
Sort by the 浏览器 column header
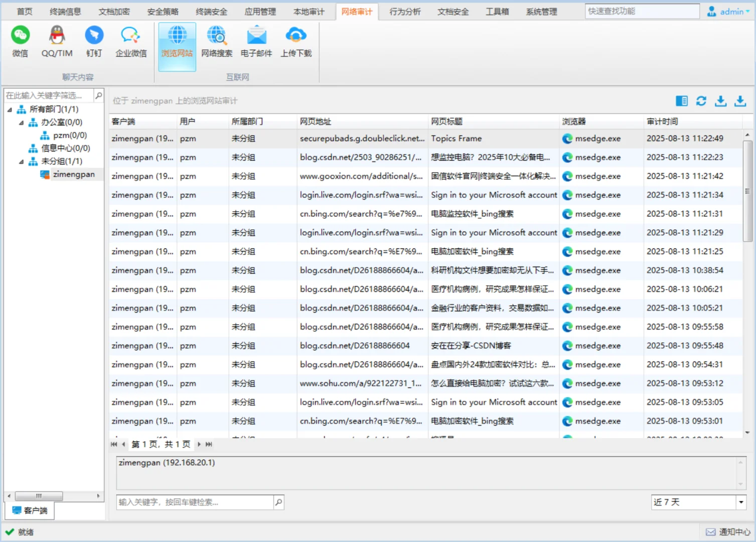click(601, 121)
